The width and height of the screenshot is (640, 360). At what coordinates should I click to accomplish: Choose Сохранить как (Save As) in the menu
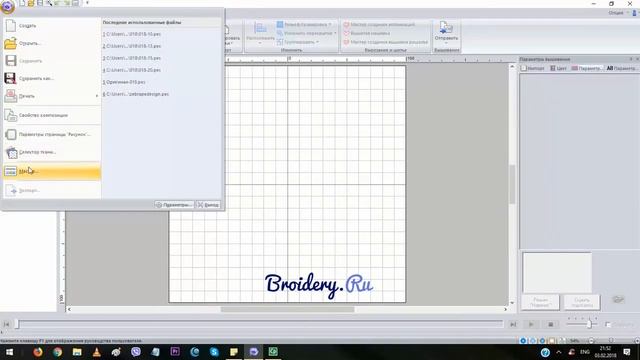pos(52,78)
